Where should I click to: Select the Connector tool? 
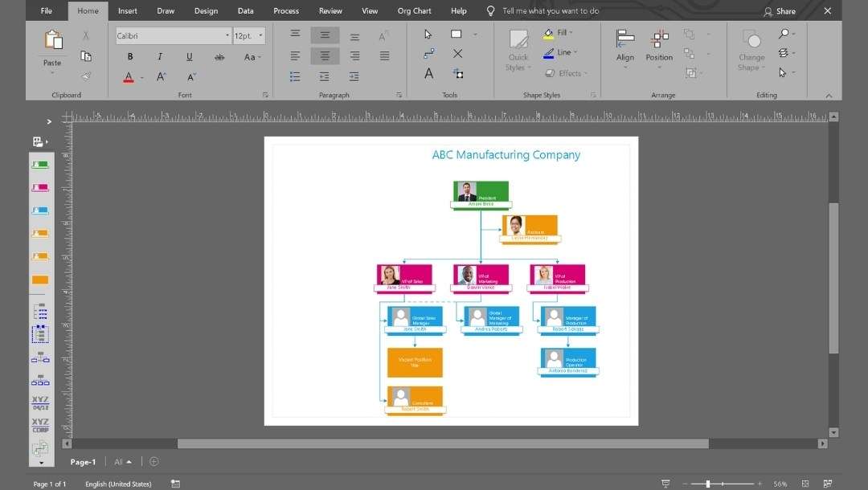428,54
